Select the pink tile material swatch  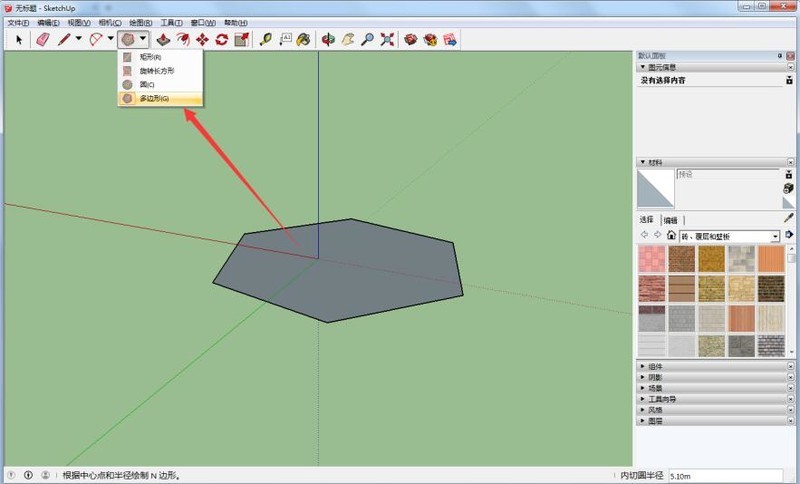(651, 259)
